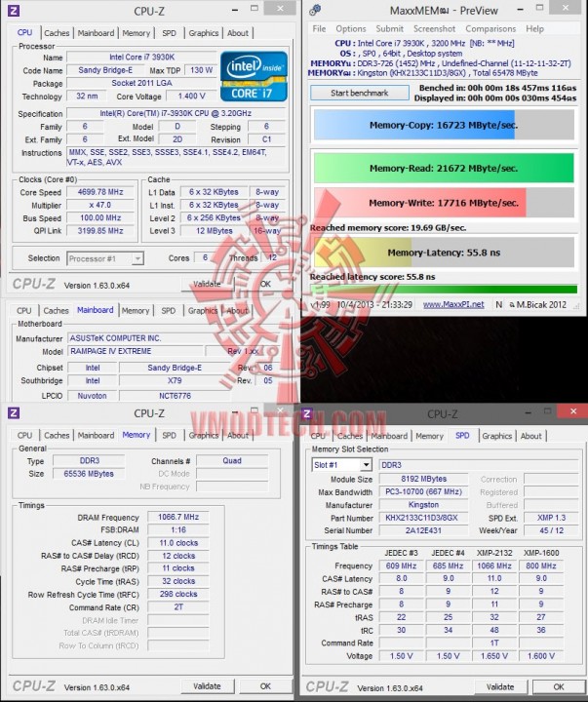Click the Multiplier value x 47.0
Viewport: 588px width, 702px height.
(x=100, y=205)
